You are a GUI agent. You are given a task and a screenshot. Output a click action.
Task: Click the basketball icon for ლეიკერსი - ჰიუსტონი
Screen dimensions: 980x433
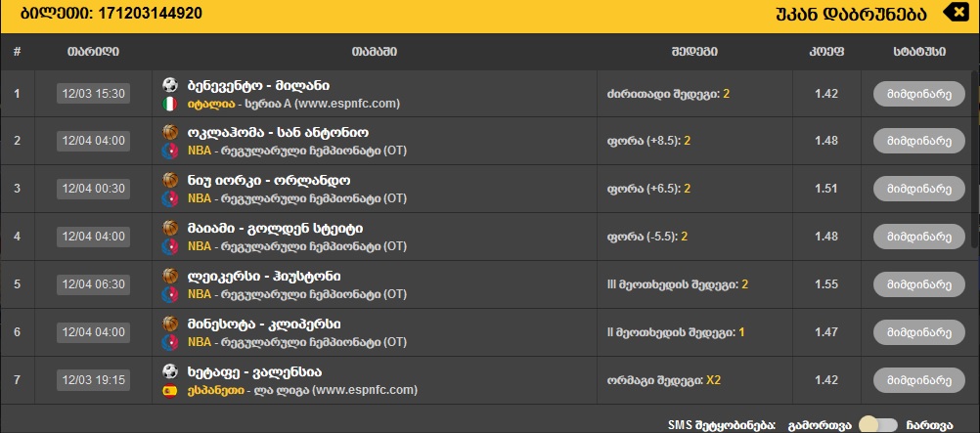(x=170, y=277)
